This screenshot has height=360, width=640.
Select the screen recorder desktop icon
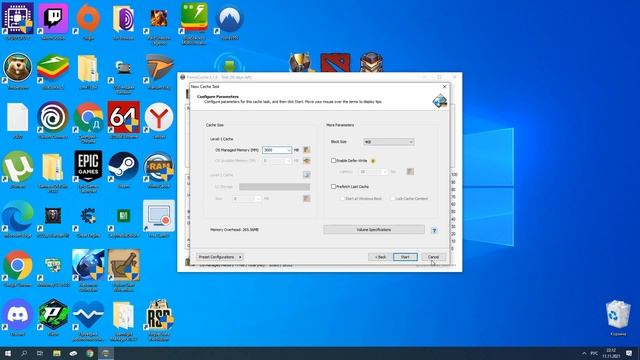coord(159,216)
